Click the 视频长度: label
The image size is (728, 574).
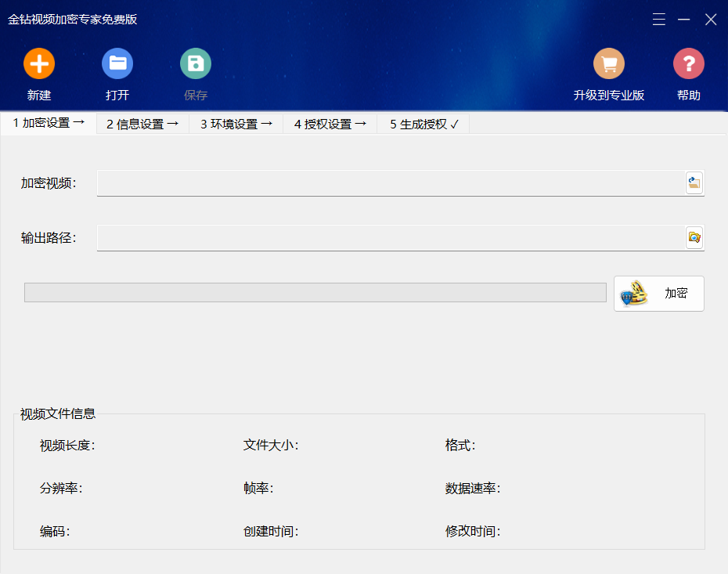tap(67, 446)
